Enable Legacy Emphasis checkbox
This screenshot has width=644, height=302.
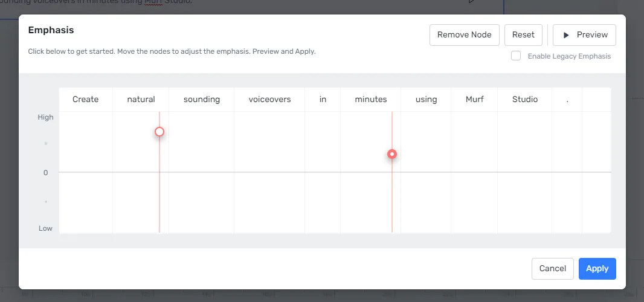(516, 56)
